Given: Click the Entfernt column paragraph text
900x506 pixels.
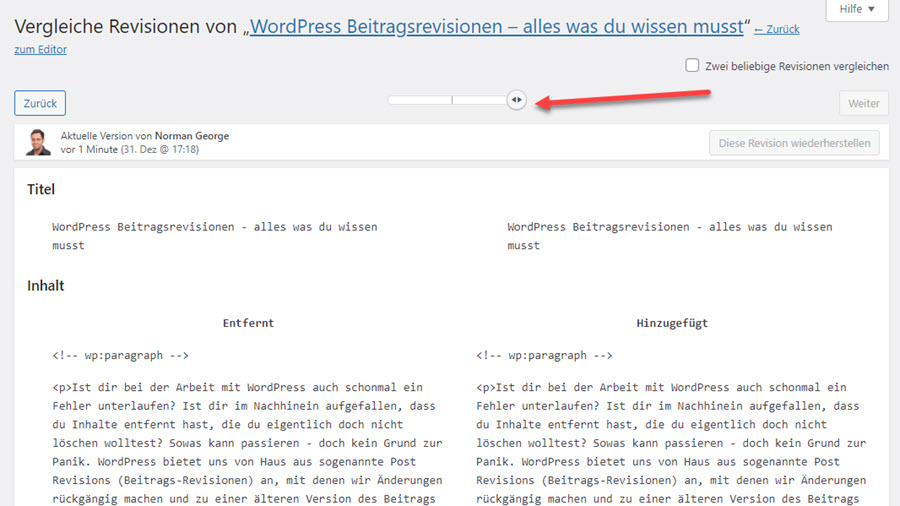Looking at the screenshot, I should [247, 443].
